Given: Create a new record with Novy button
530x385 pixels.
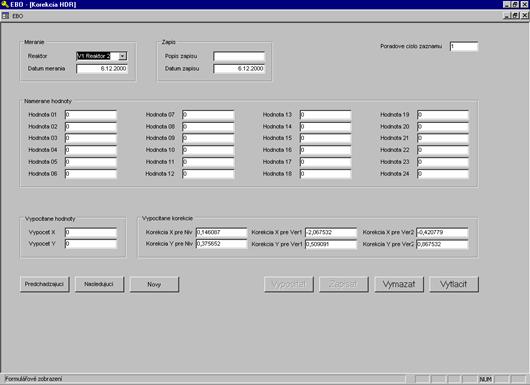Looking at the screenshot, I should pyautogui.click(x=154, y=284).
